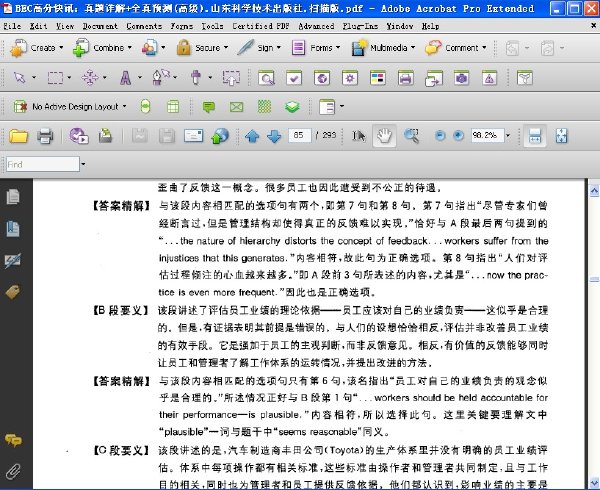Screen dimensions: 600x490
Task: Click the zoom in round button
Action: (x=458, y=135)
